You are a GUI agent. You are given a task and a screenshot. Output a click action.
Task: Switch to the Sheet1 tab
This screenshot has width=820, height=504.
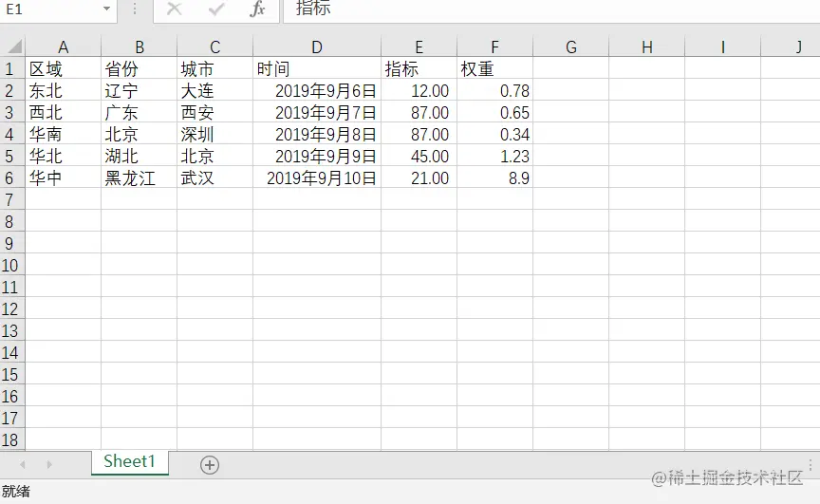(130, 461)
